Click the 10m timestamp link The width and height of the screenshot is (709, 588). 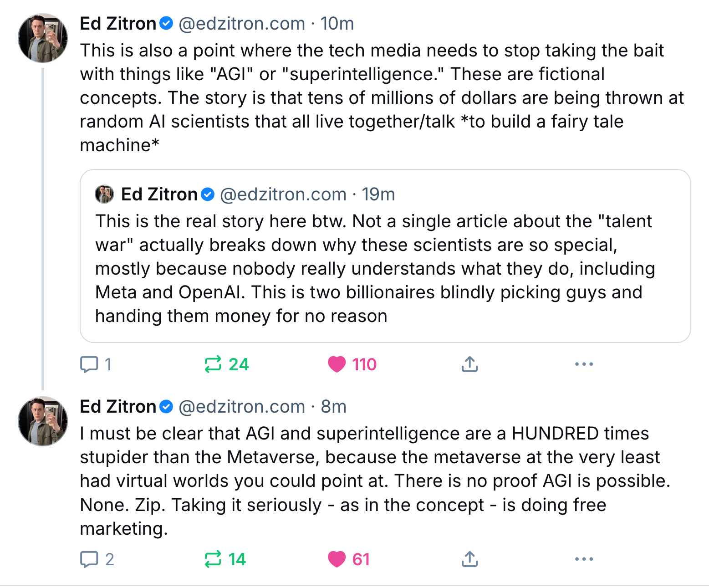(337, 24)
